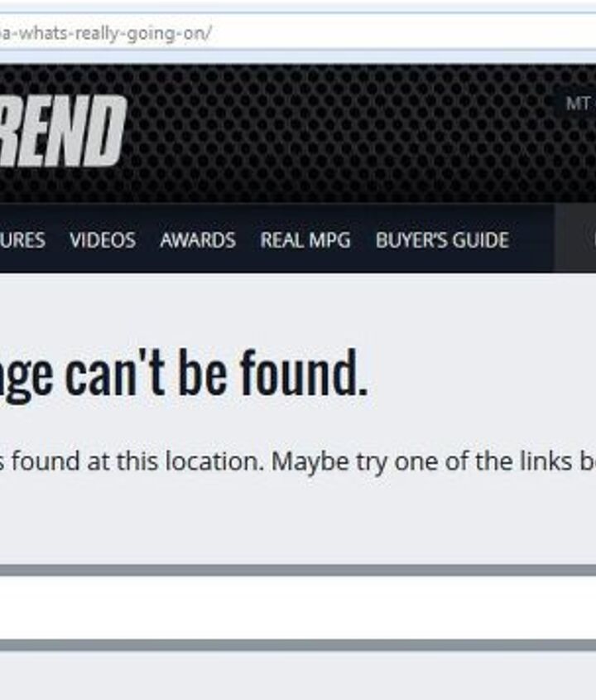Click the partially visible FEATURES menu item
Viewport: 596px width, 700px height.
point(22,240)
